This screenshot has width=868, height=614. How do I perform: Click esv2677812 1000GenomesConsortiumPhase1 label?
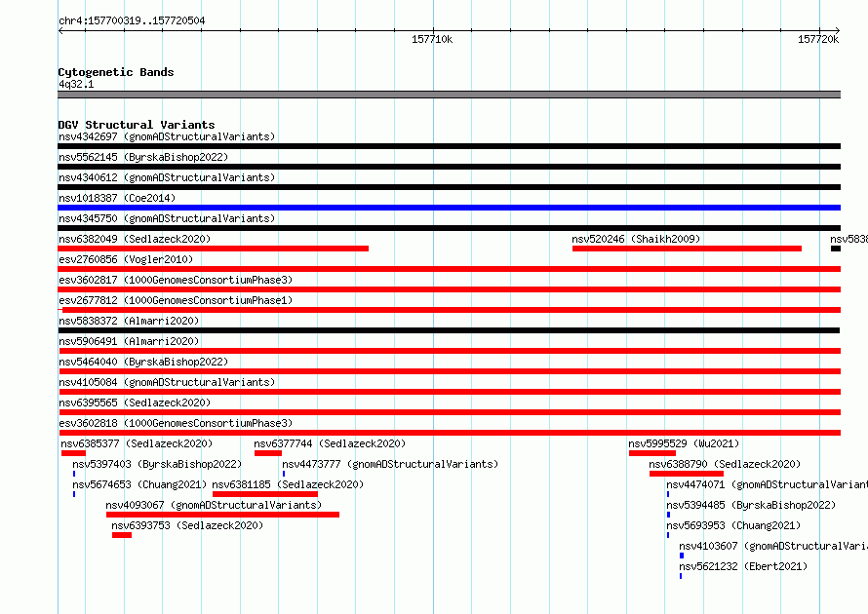coord(176,300)
